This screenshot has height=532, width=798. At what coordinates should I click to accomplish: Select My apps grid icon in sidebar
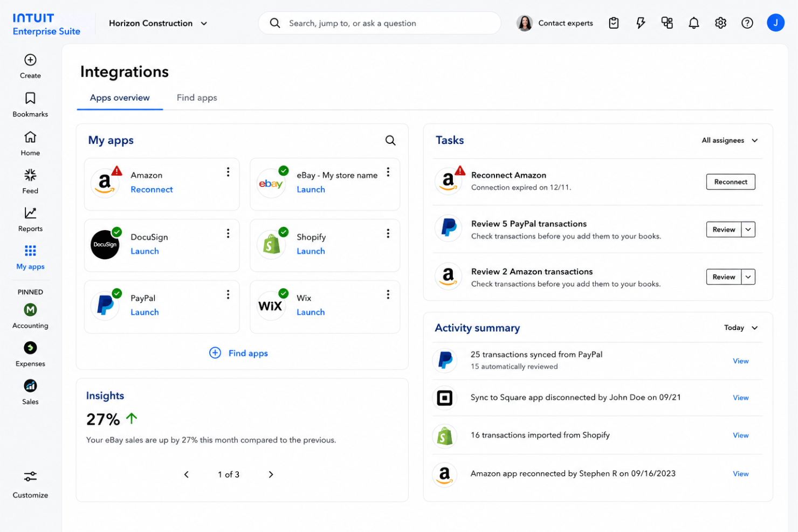(x=30, y=251)
